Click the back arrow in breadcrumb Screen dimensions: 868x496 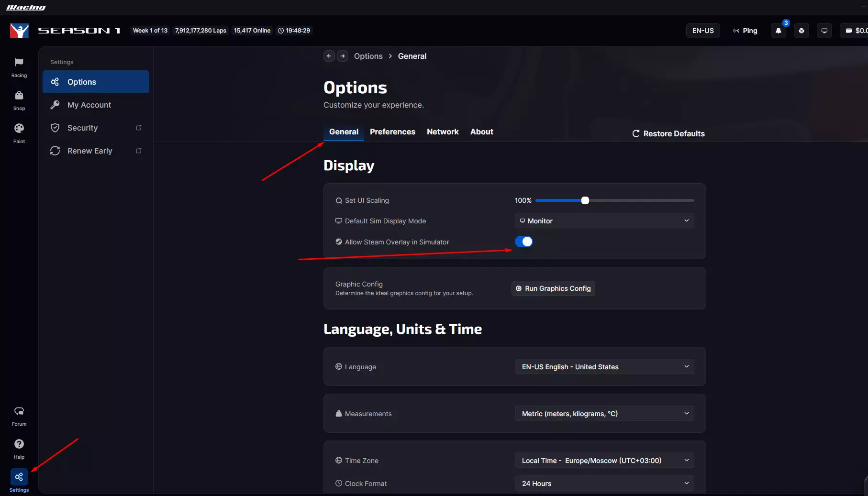click(x=329, y=56)
